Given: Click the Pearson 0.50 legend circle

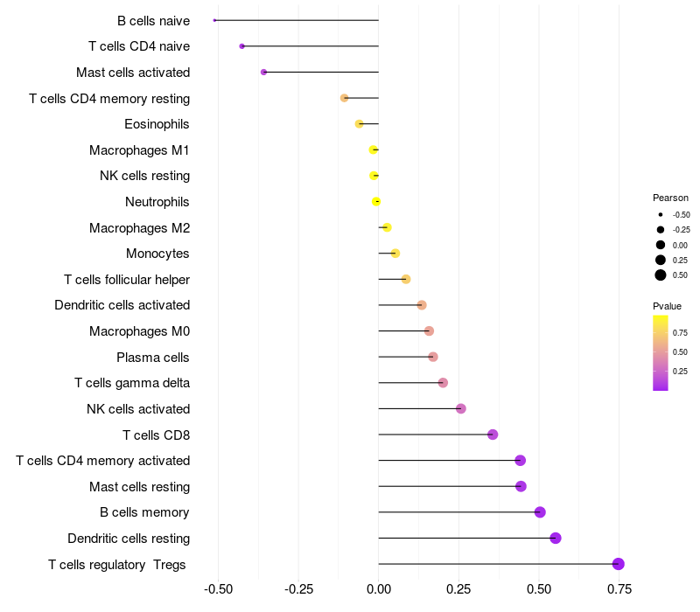Looking at the screenshot, I should [661, 275].
